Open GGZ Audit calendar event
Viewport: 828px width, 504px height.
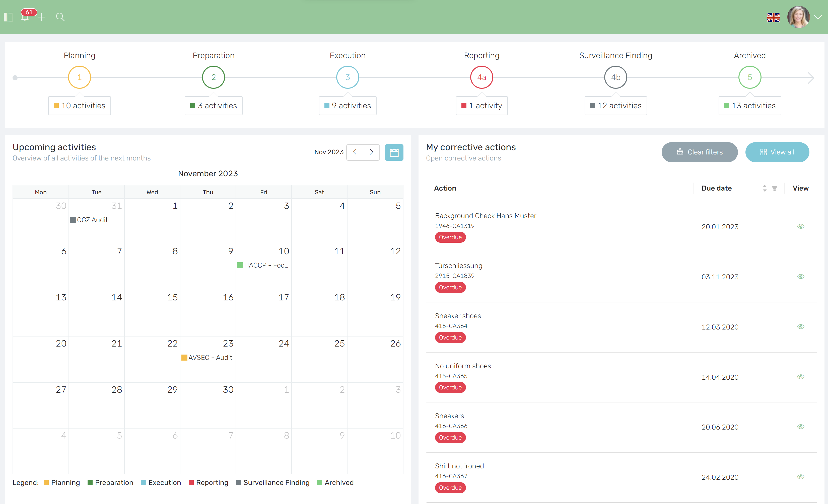pyautogui.click(x=89, y=220)
